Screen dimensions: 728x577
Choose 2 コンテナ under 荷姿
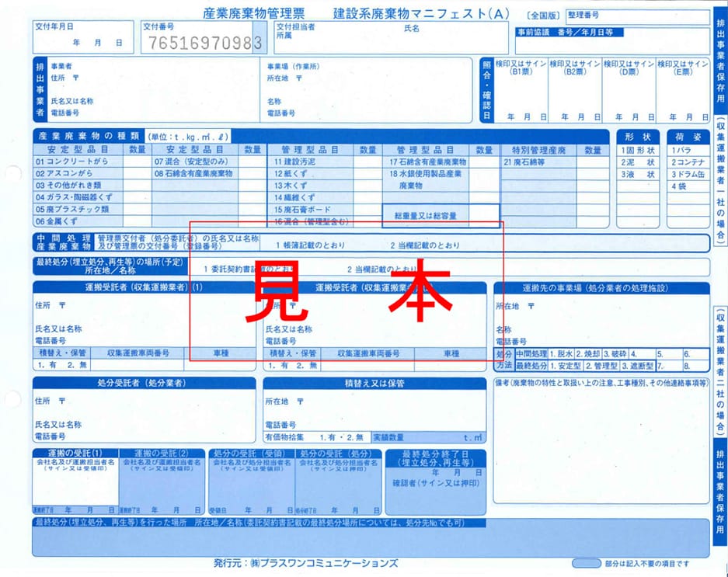coord(689,162)
